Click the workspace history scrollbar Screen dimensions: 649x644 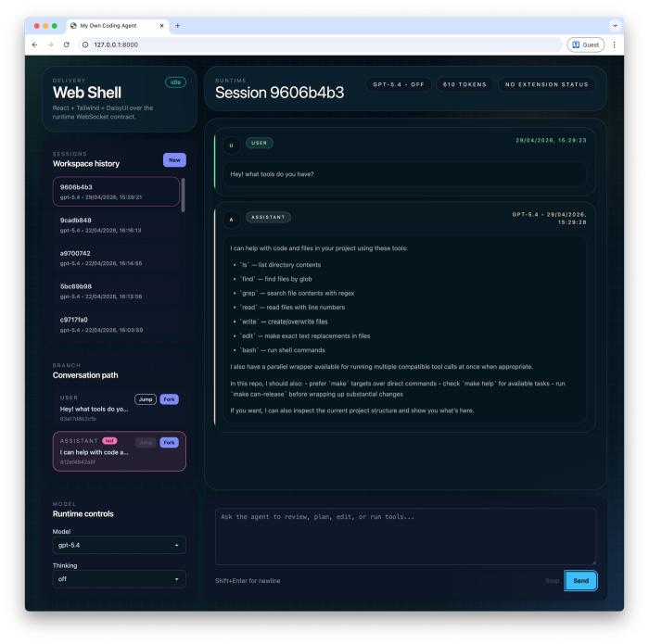[x=183, y=195]
